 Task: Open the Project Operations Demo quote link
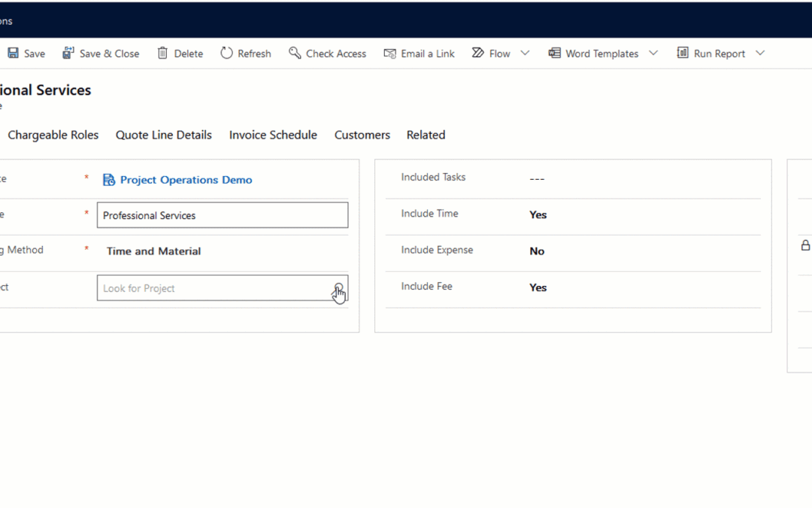[x=186, y=180]
